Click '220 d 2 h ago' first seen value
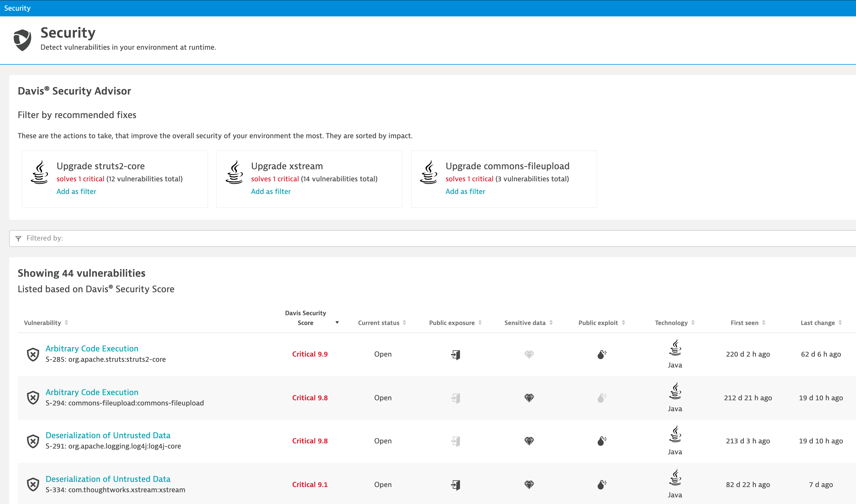The image size is (856, 504). 748,354
